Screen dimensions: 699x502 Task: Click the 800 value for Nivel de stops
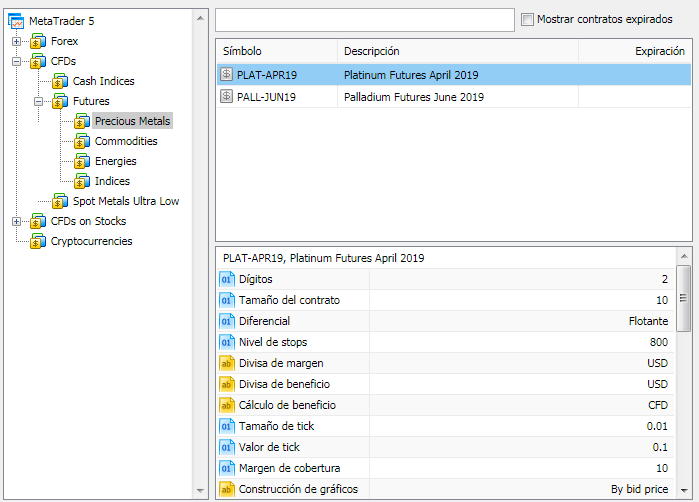pyautogui.click(x=658, y=342)
